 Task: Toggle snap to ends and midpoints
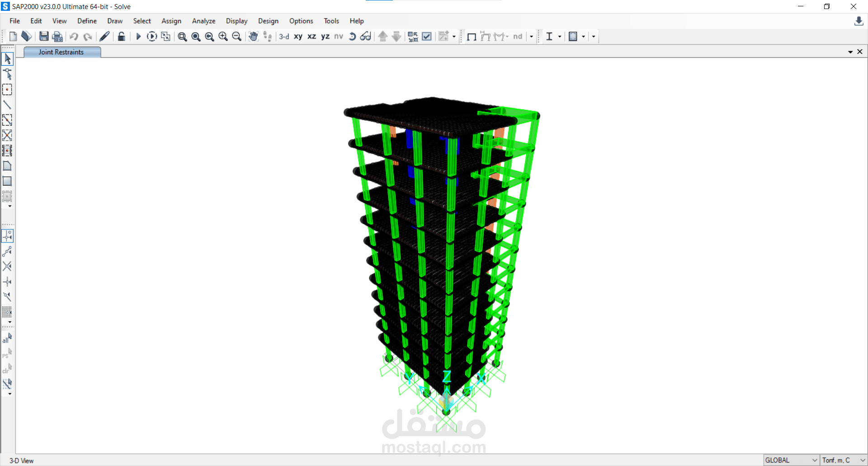[x=7, y=251]
